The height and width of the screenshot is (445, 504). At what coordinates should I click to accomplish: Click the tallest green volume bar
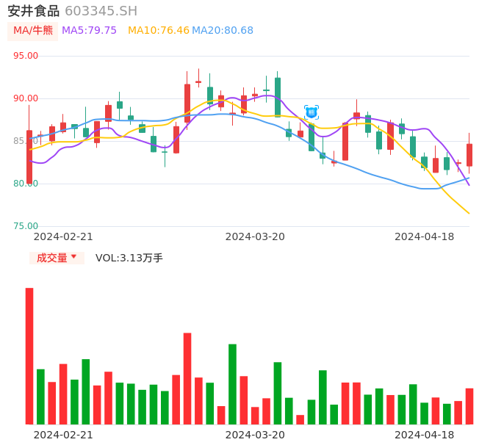232,383
